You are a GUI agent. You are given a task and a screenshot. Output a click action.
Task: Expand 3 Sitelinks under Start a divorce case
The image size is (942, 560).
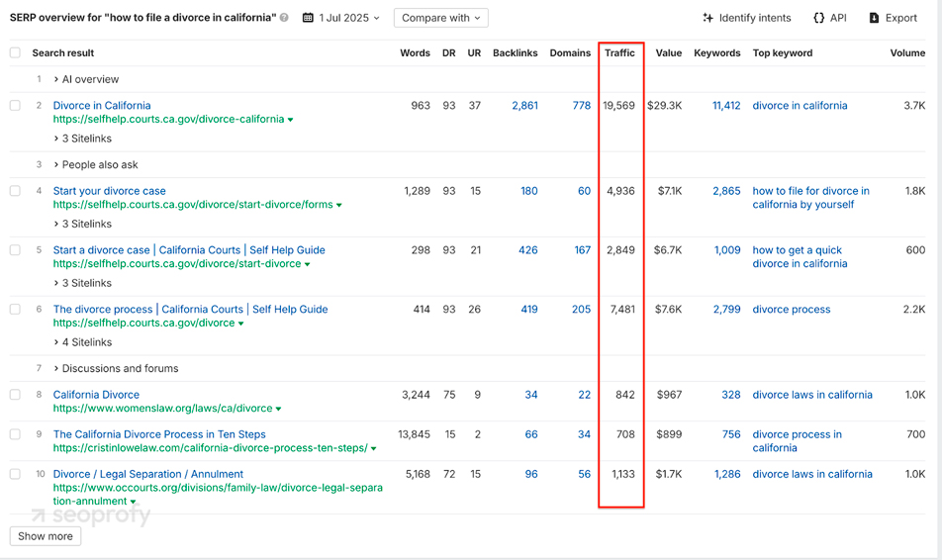click(x=82, y=283)
